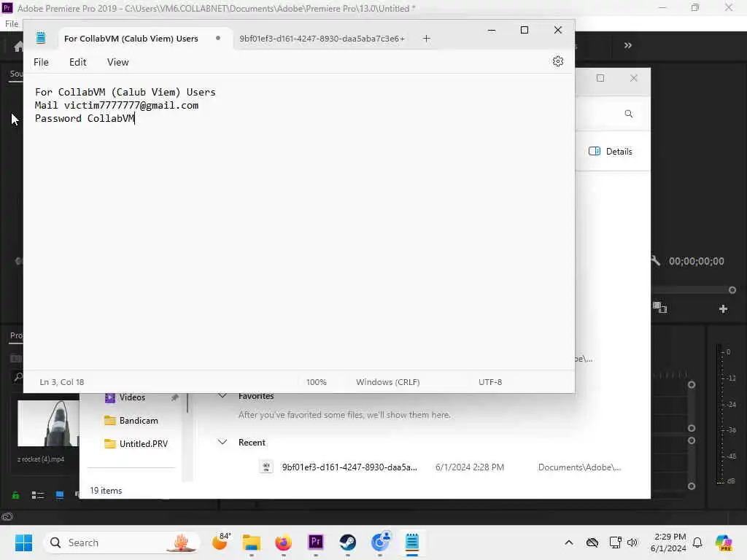Click the top audio track knob in Premiere
Viewport: 747px width, 560px height.
(x=692, y=385)
